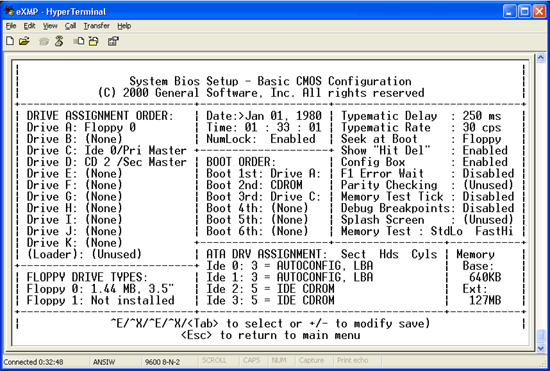
Task: Click the Open folder toolbar icon
Action: tap(24, 41)
